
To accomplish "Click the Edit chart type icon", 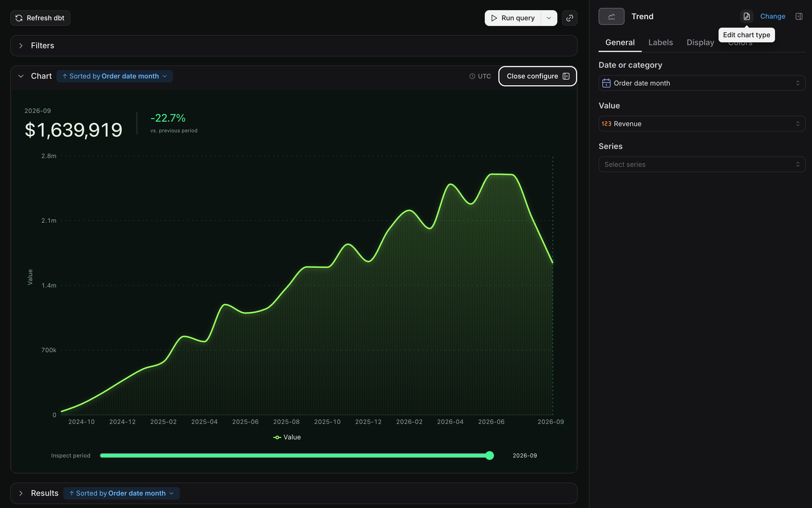I will point(746,16).
